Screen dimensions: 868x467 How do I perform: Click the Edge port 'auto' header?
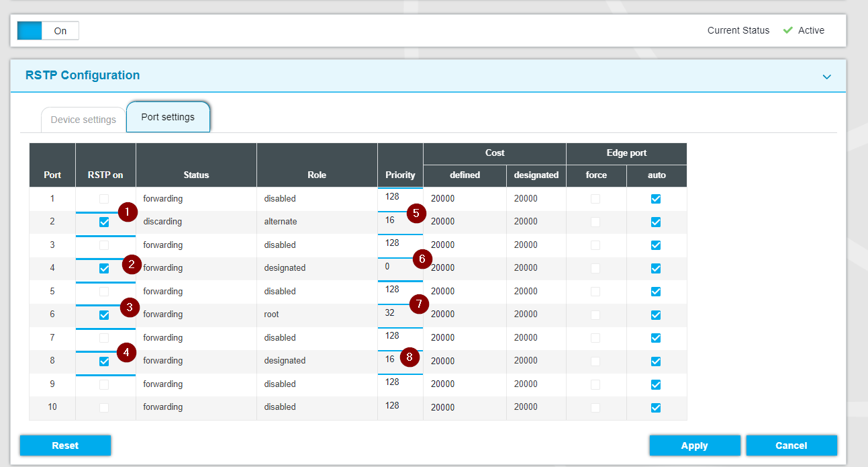click(657, 175)
